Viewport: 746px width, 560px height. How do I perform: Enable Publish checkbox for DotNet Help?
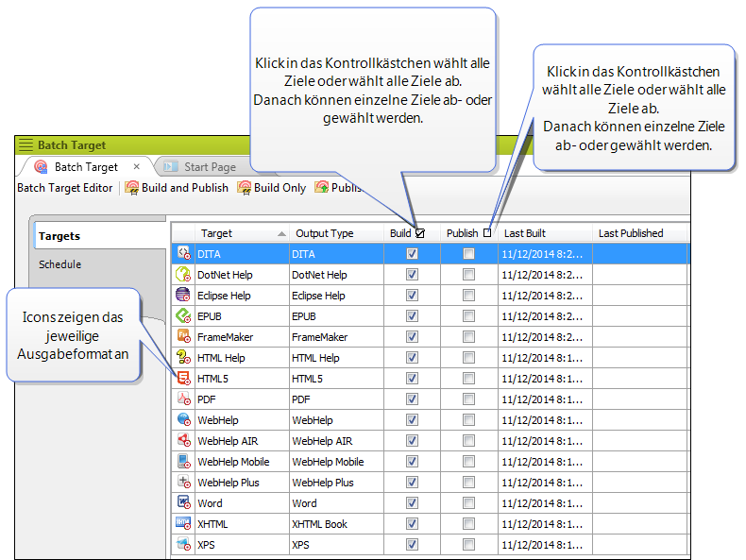pos(468,275)
